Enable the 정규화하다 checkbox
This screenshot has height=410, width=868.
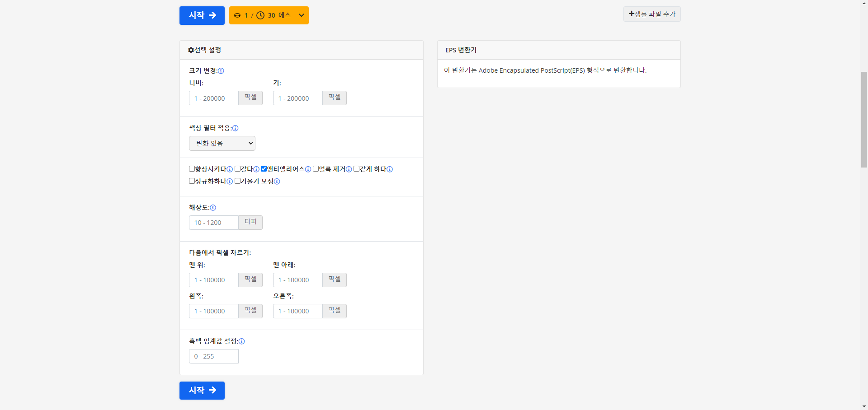(x=192, y=181)
